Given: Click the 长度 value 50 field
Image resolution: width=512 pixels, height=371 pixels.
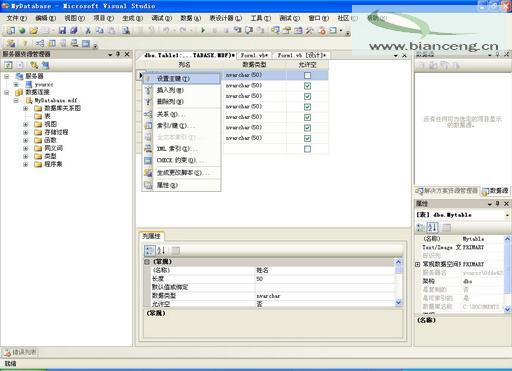Looking at the screenshot, I should point(325,279).
